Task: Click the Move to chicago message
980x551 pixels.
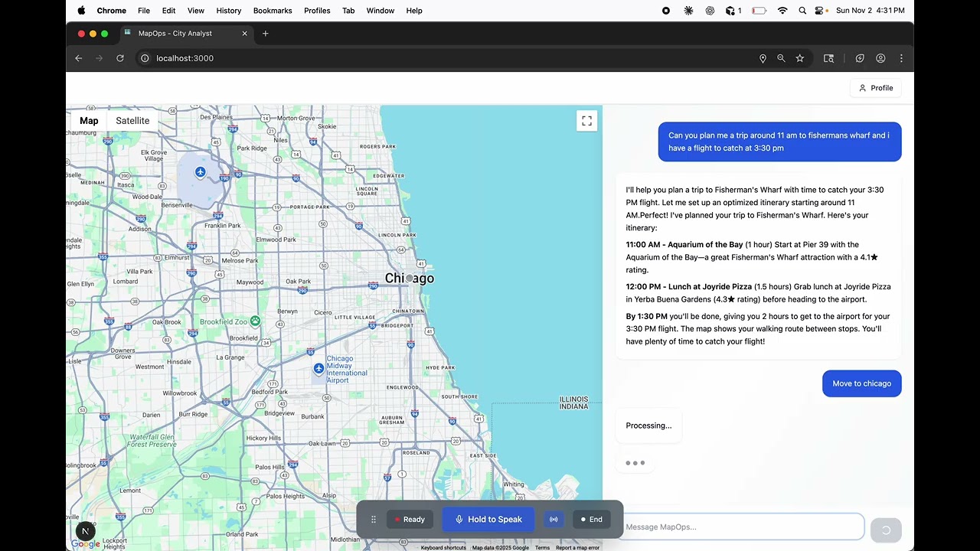Action: pyautogui.click(x=861, y=383)
